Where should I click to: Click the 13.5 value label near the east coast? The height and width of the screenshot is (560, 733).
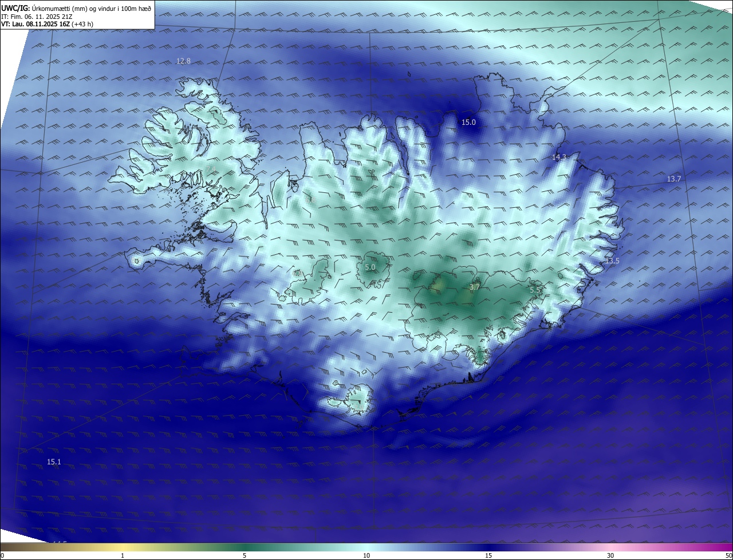(x=612, y=261)
